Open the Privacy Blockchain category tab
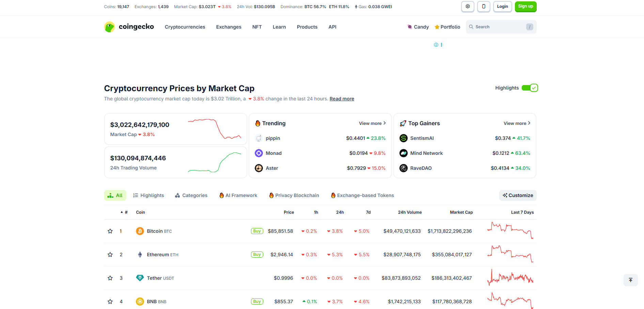The height and width of the screenshot is (309, 644). click(294, 195)
